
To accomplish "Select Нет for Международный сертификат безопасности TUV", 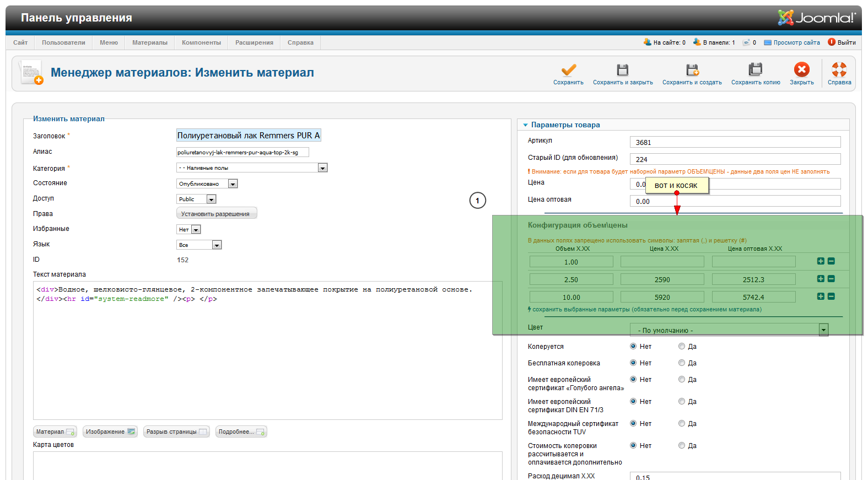I will coord(633,424).
